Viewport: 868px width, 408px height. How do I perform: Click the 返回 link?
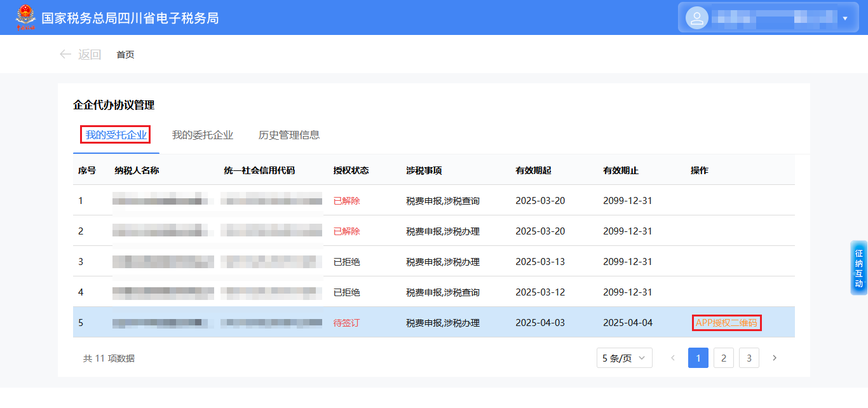coord(90,55)
